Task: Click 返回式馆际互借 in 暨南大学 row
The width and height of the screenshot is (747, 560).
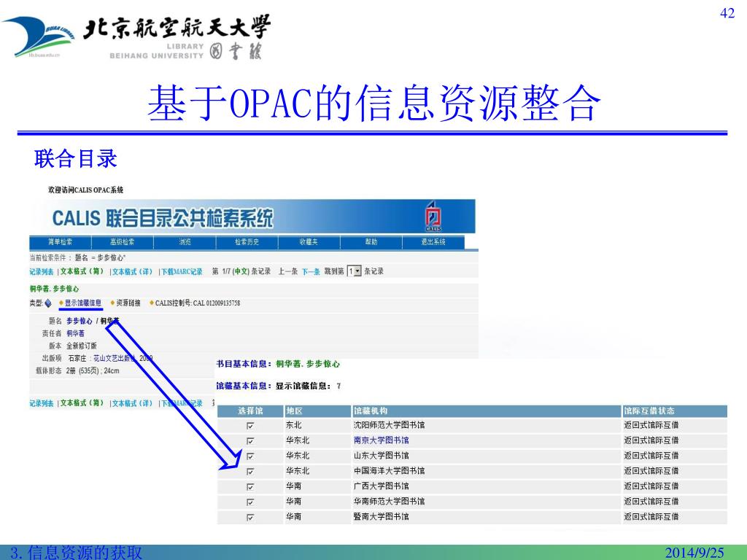Action: 651,517
